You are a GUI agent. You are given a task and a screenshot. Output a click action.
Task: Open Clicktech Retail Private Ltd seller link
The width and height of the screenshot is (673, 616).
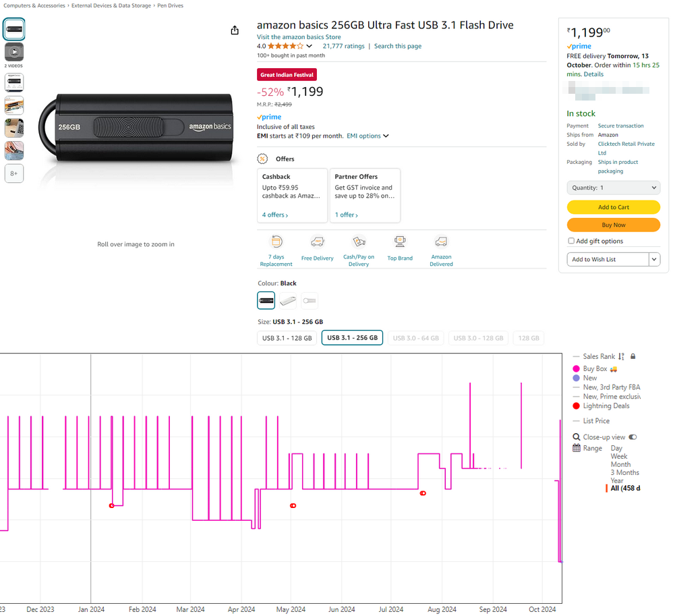coord(626,148)
